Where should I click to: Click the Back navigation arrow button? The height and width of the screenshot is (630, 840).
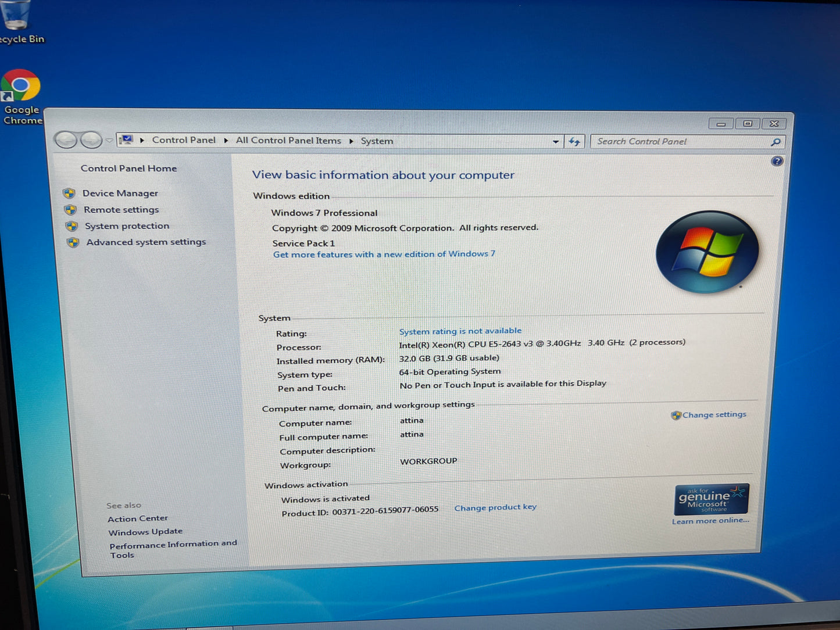[66, 140]
